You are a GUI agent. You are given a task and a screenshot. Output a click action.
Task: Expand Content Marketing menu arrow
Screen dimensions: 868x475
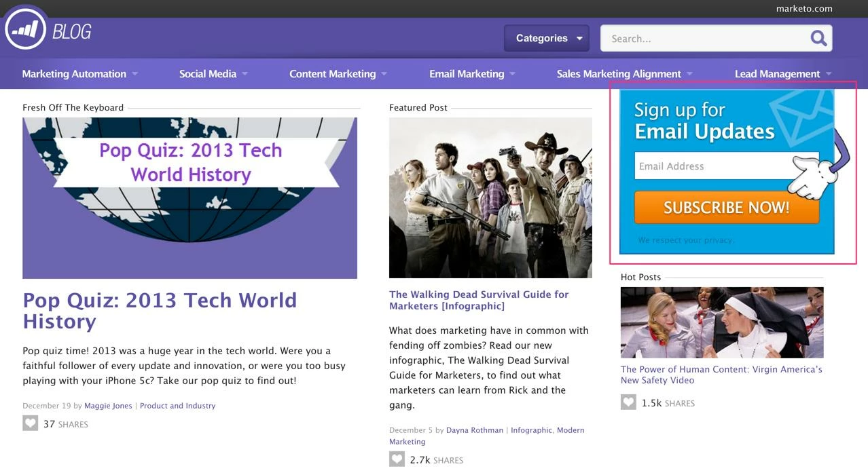pos(384,73)
